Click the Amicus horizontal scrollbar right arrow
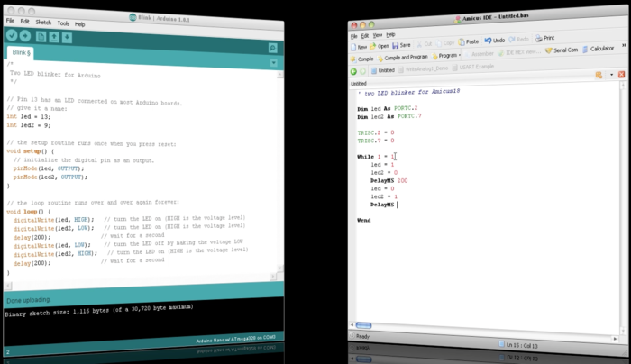631x364 pixels. tap(615, 339)
